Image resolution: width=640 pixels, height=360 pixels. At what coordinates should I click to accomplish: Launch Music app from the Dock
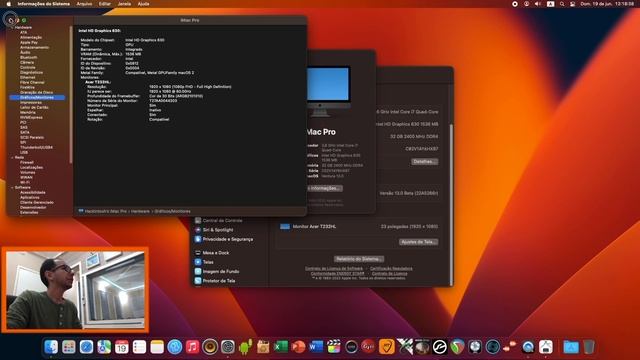tap(192, 347)
